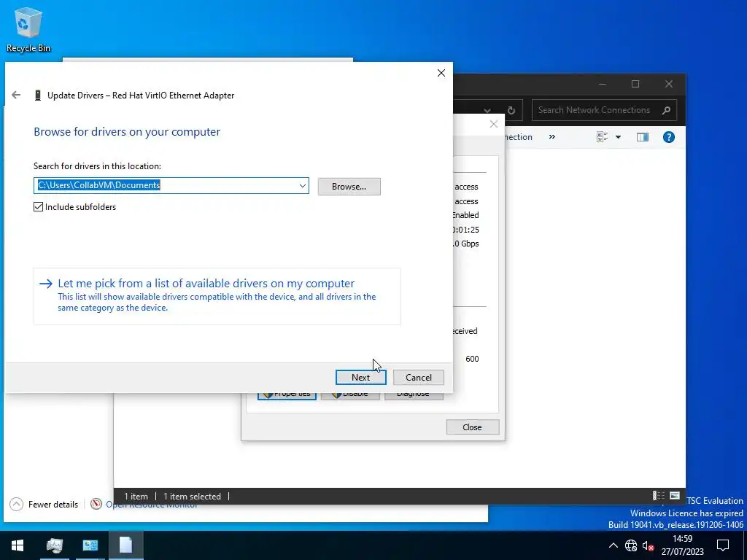Let me pick from a list of drivers
This screenshot has width=747, height=560.
pyautogui.click(x=217, y=296)
